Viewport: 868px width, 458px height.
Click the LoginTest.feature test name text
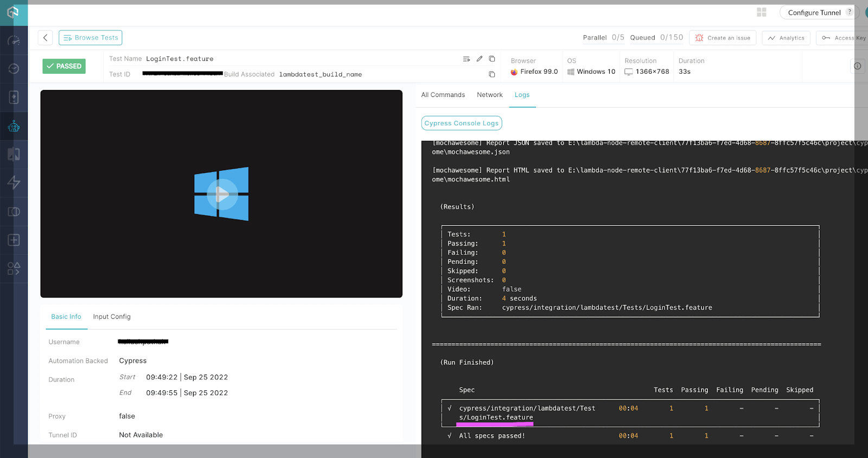[180, 59]
